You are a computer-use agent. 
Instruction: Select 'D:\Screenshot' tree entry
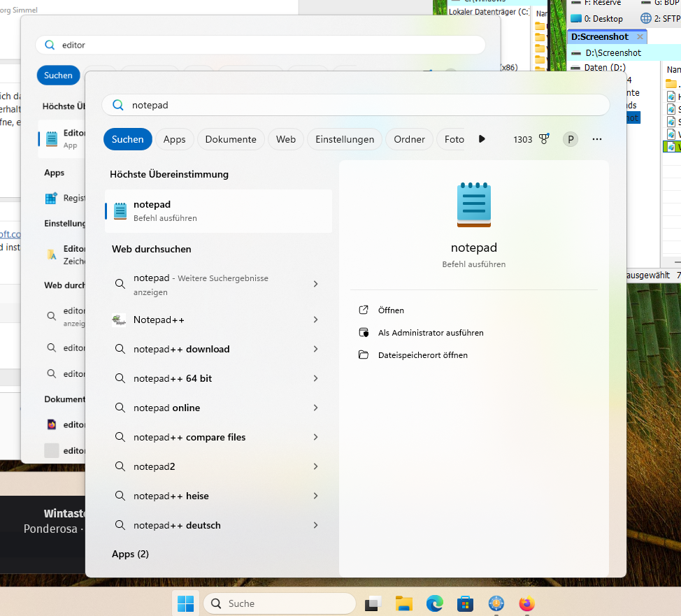click(x=613, y=53)
